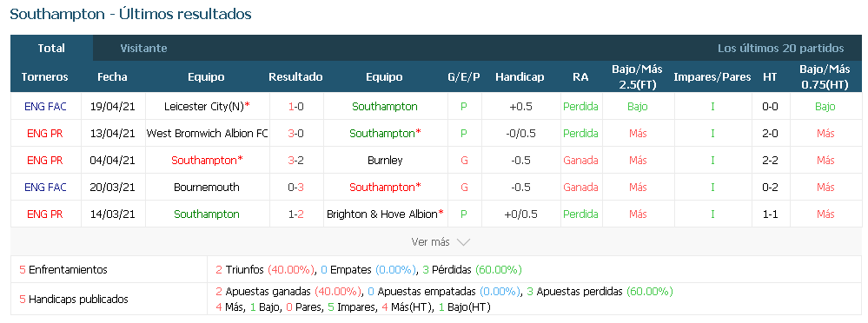Click Burnley team name
Screen dimensions: 868x323
[385, 161]
